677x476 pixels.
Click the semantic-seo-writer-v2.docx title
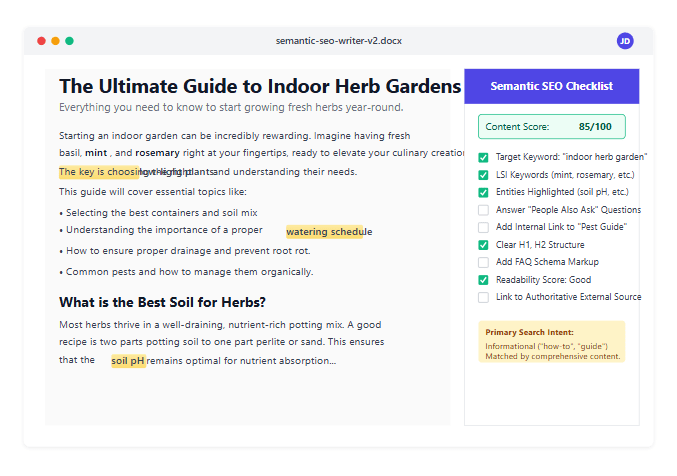coord(338,41)
